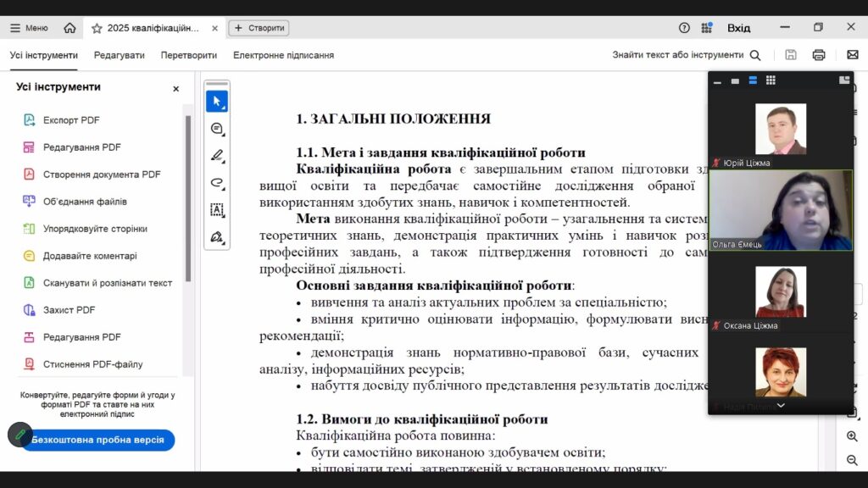Switch video panel to single speaker view

tap(735, 81)
